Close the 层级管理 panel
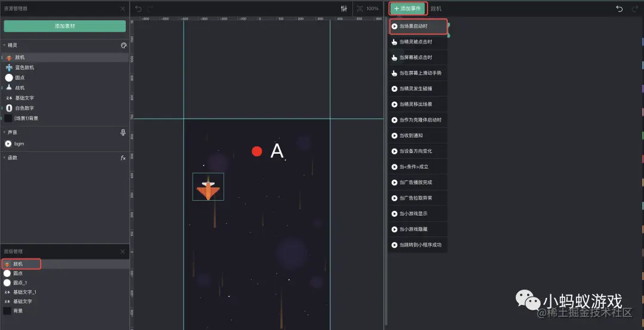The width and height of the screenshot is (644, 330). point(122,251)
